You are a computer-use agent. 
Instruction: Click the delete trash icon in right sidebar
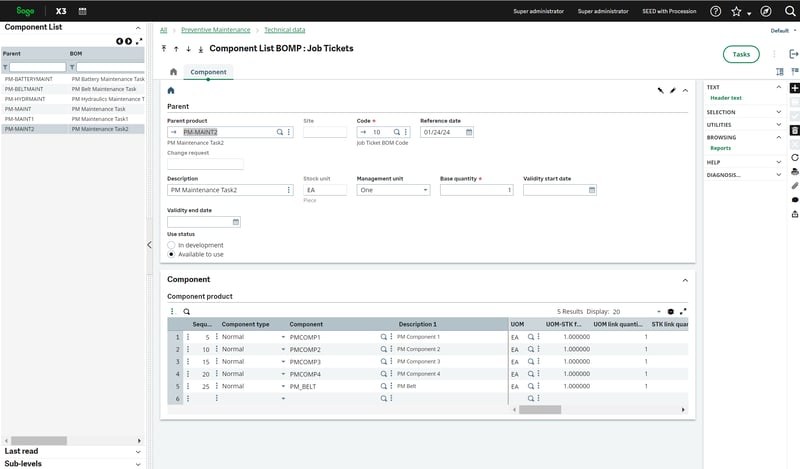[x=794, y=130]
